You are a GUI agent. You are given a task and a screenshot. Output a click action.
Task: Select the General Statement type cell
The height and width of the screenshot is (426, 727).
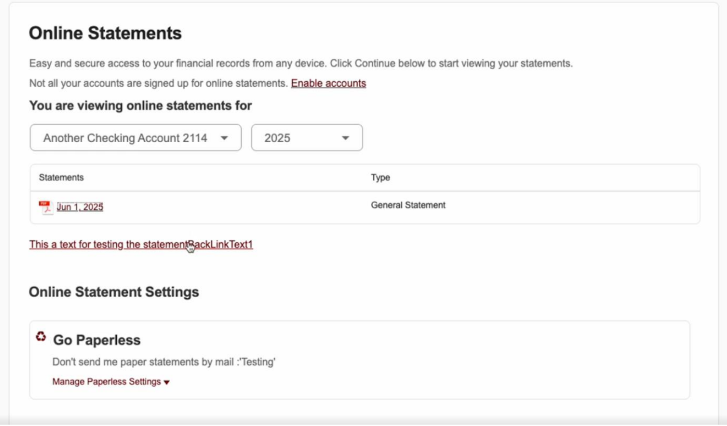408,205
